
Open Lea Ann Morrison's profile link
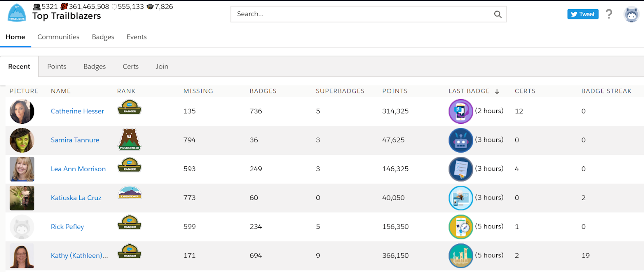click(x=78, y=169)
